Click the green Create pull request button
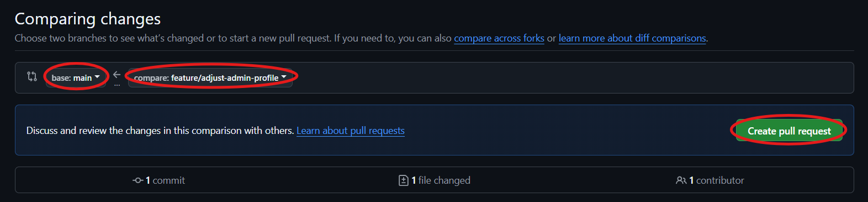This screenshot has height=202, width=868. pos(789,131)
